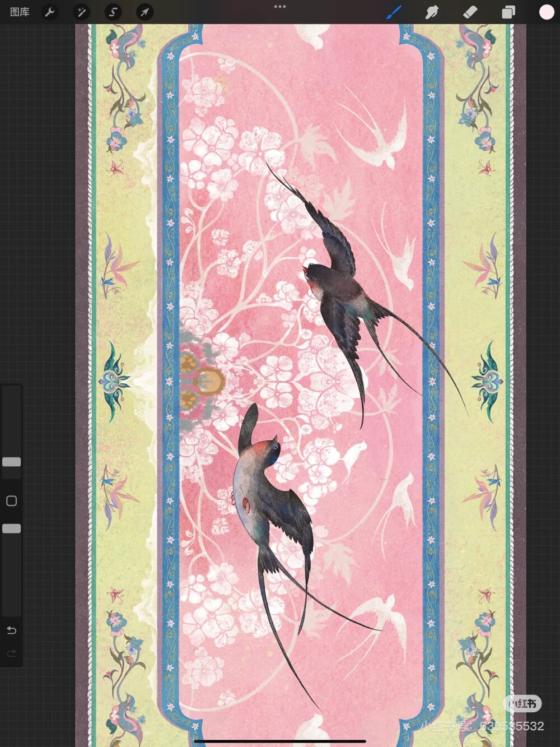This screenshot has width=560, height=747.
Task: Tap the lower swallow on the canvas
Action: pyautogui.click(x=269, y=493)
